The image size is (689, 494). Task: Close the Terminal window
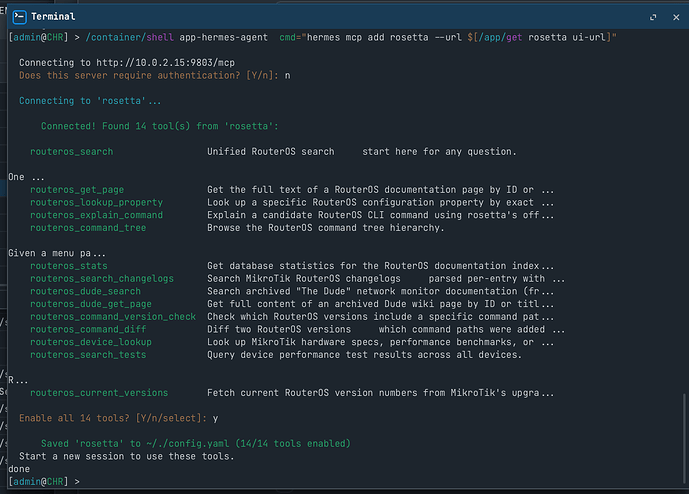coord(676,17)
